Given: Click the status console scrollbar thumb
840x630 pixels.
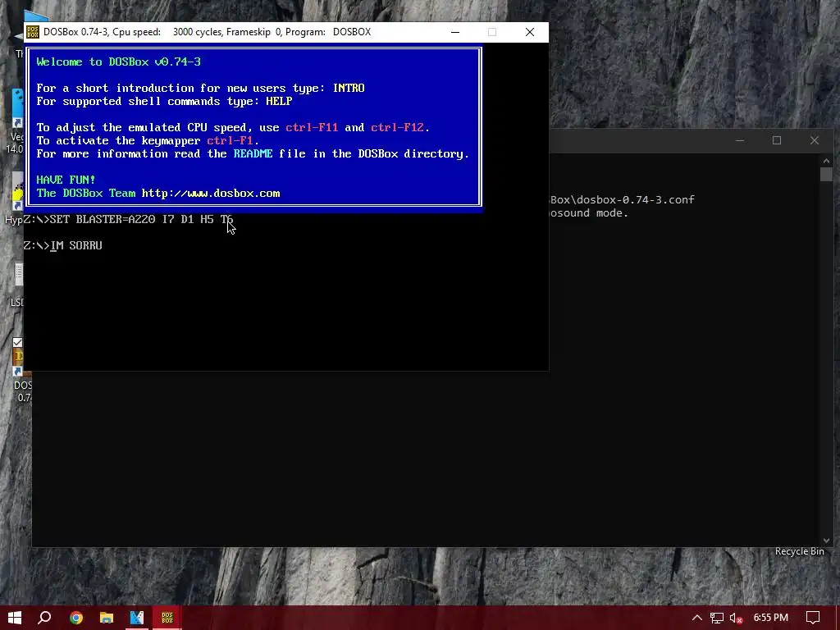Looking at the screenshot, I should click(x=826, y=175).
